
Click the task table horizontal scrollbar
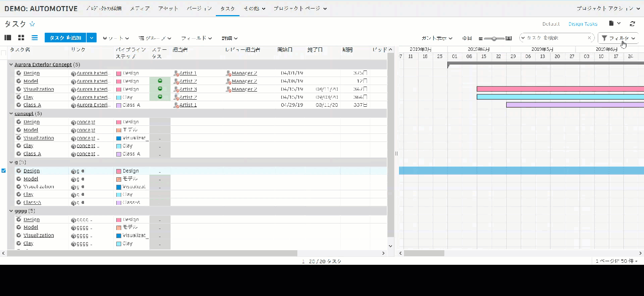point(151,253)
